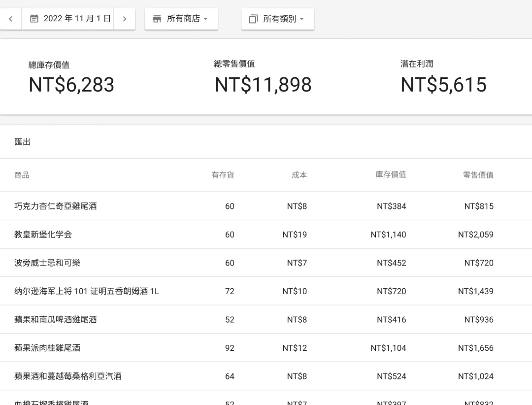
Task: Click the store icon beside 所有商店
Action: pyautogui.click(x=157, y=19)
